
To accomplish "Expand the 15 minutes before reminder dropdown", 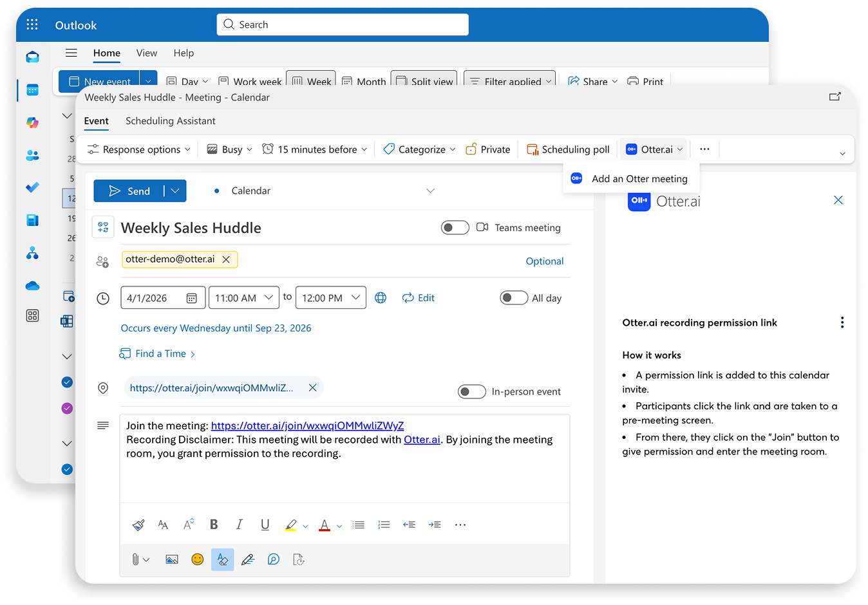I will point(316,149).
